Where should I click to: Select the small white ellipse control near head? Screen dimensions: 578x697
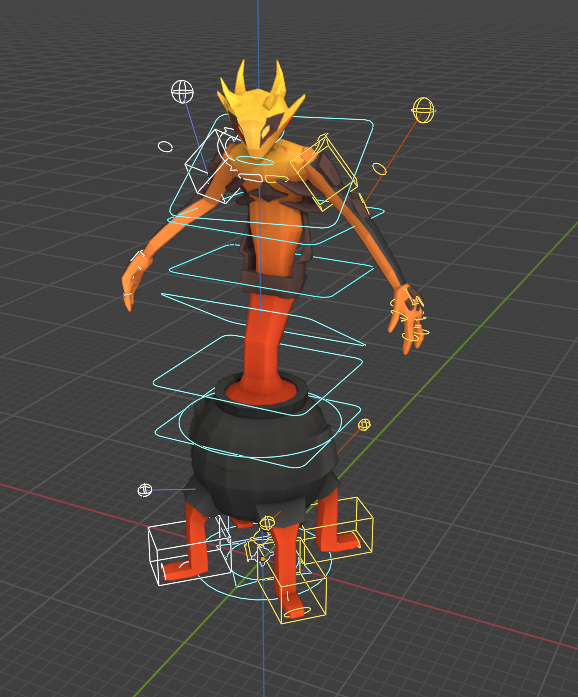click(165, 146)
